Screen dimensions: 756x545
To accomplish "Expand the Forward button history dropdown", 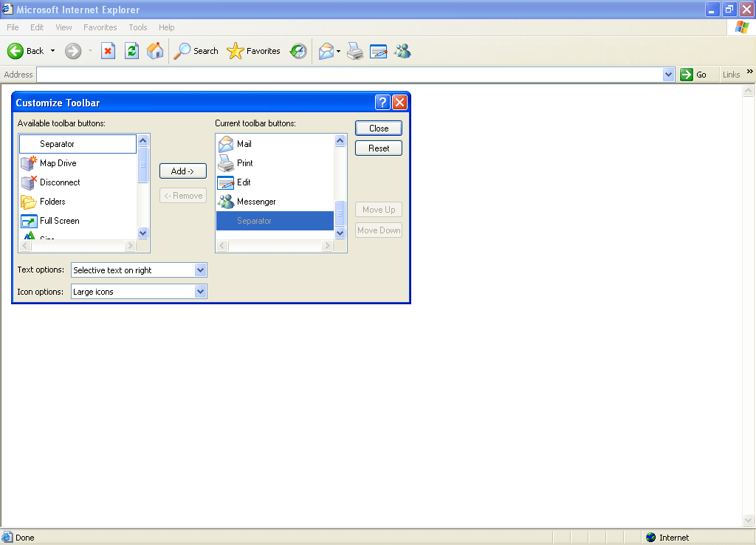I will [90, 51].
